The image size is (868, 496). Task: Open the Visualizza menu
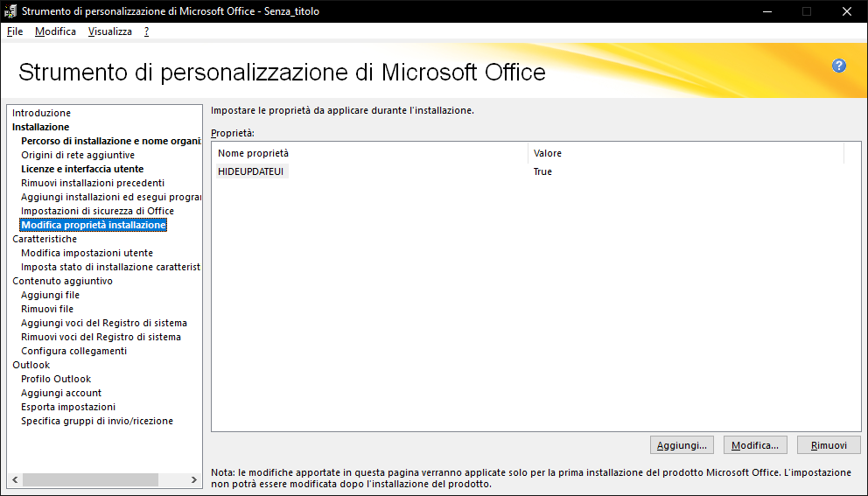pos(110,31)
